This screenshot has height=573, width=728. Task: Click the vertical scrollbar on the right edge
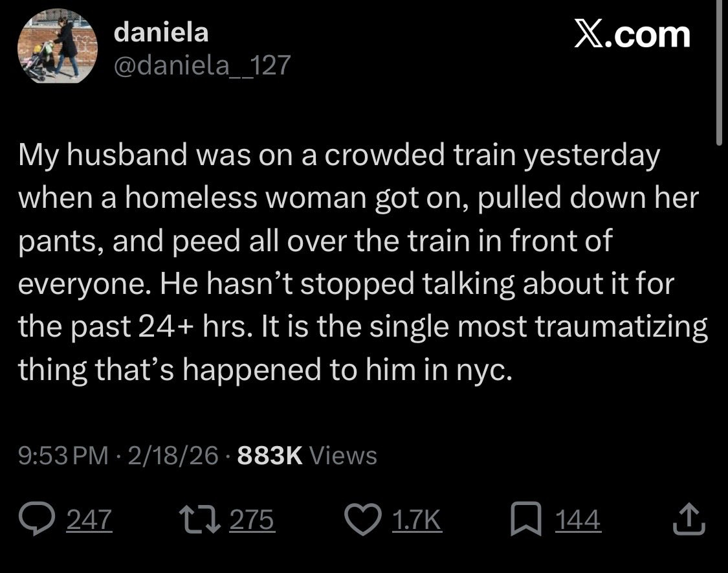click(x=720, y=71)
